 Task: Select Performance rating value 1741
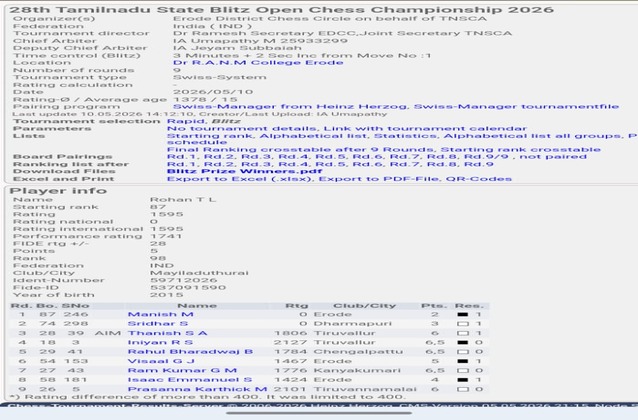166,236
